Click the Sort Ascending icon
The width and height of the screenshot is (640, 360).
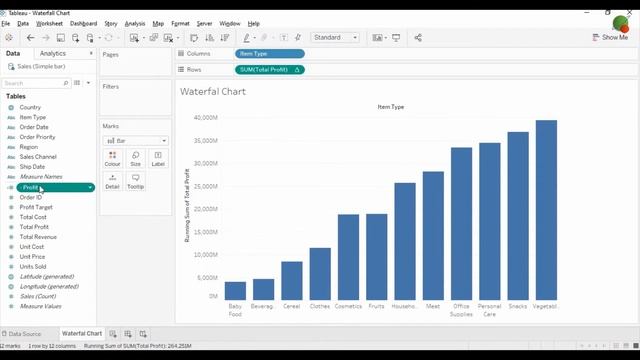(x=209, y=38)
